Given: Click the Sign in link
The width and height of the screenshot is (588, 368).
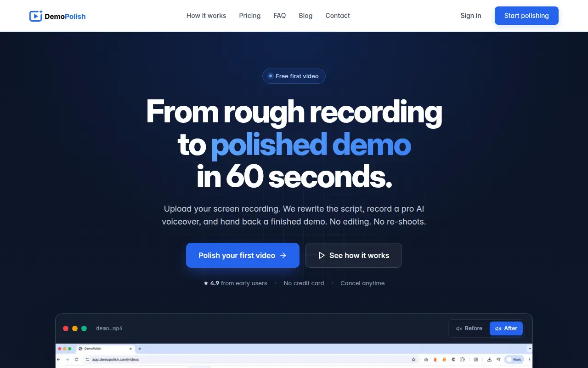Looking at the screenshot, I should [471, 16].
